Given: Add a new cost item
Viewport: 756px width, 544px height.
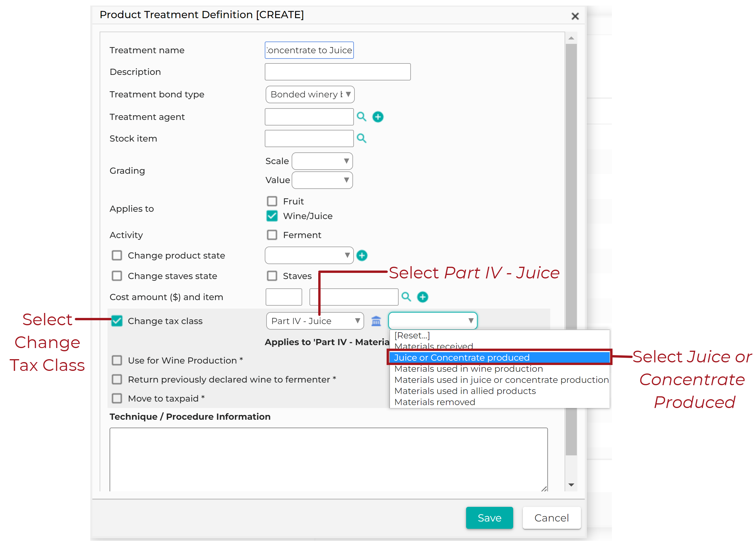Looking at the screenshot, I should [x=423, y=297].
